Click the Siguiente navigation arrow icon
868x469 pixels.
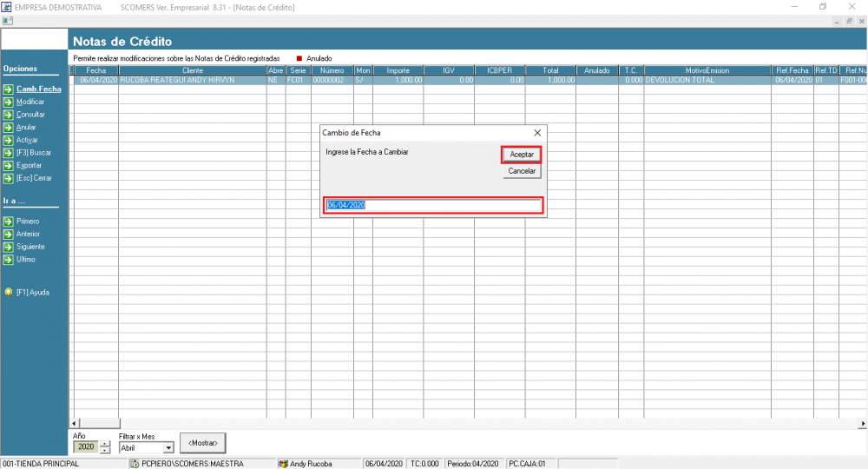pyautogui.click(x=9, y=247)
